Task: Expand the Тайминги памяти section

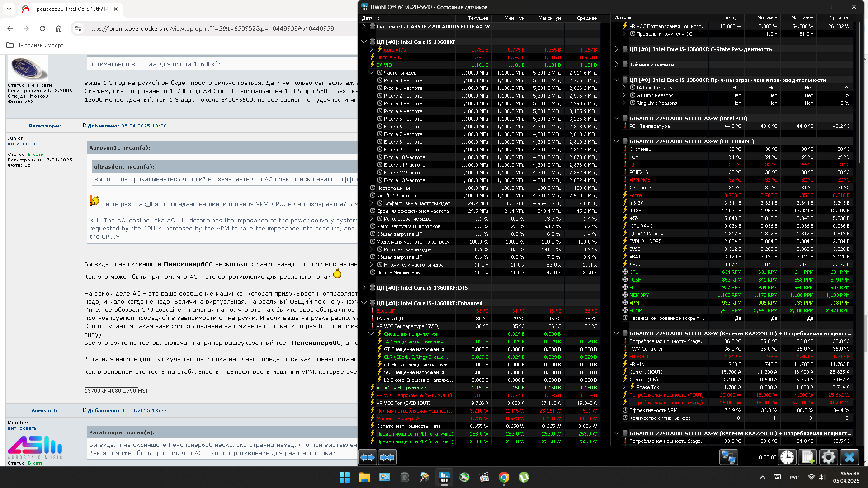Action: coord(617,65)
